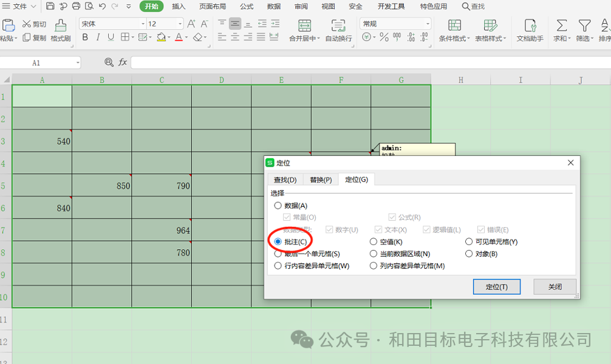Redo the last undone action

point(115,6)
